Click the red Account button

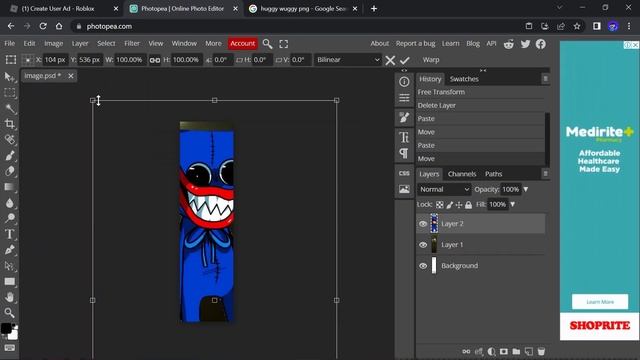coord(242,43)
